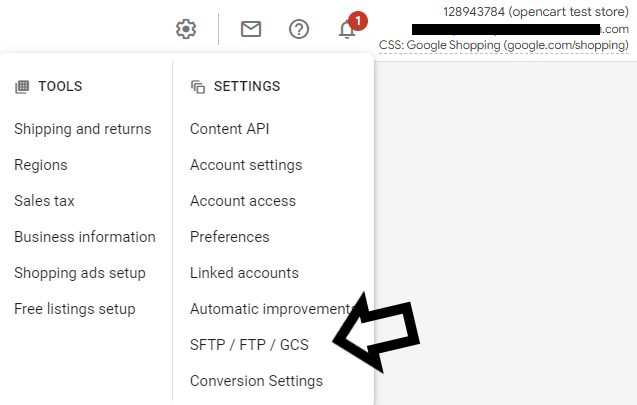Open Shopping ads setup

pos(80,273)
